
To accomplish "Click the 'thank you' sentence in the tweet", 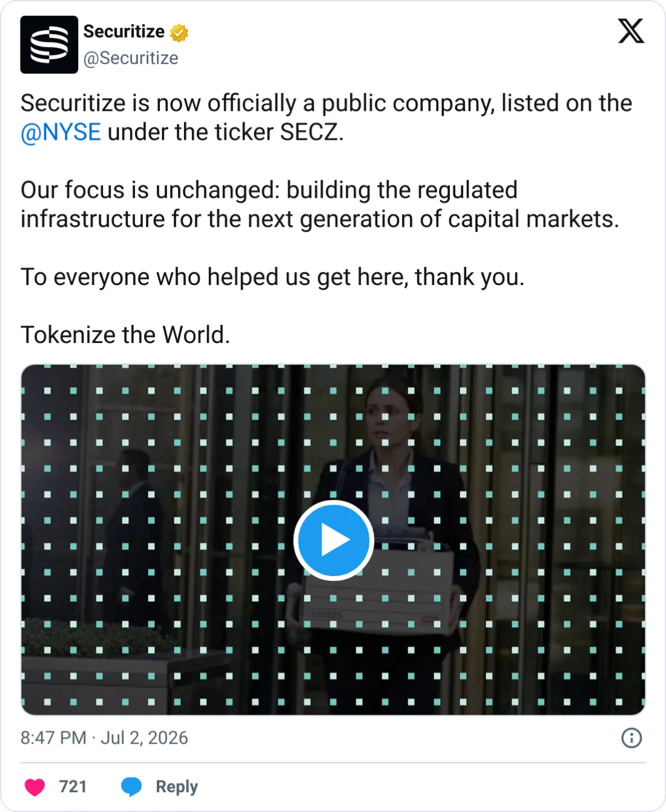I will tap(272, 277).
